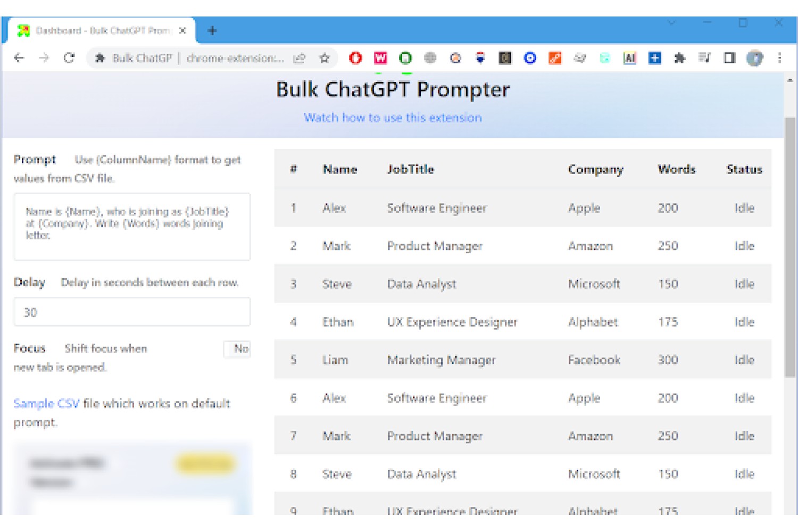
Task: Click the puzzle-piece site icon in the address bar
Action: 99,58
